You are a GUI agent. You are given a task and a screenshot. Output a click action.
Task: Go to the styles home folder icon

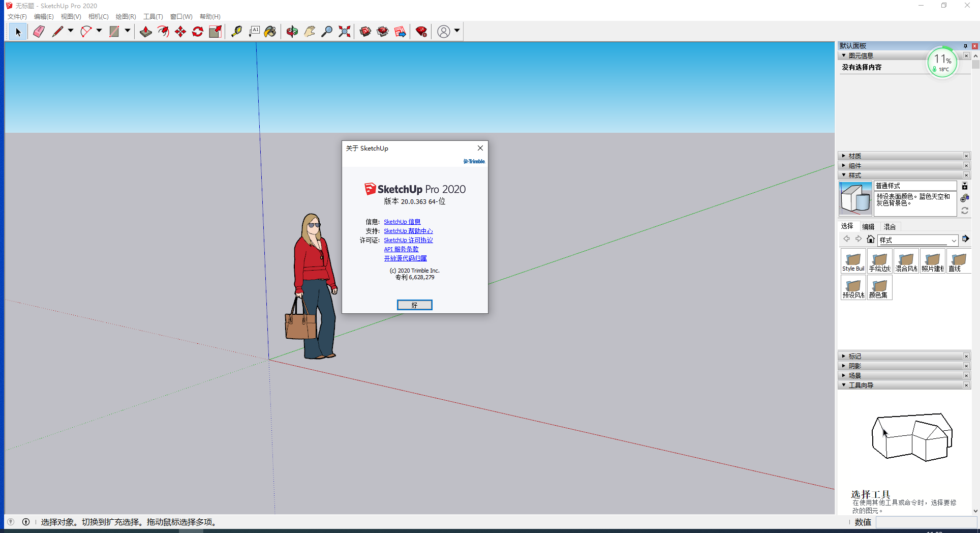tap(871, 239)
